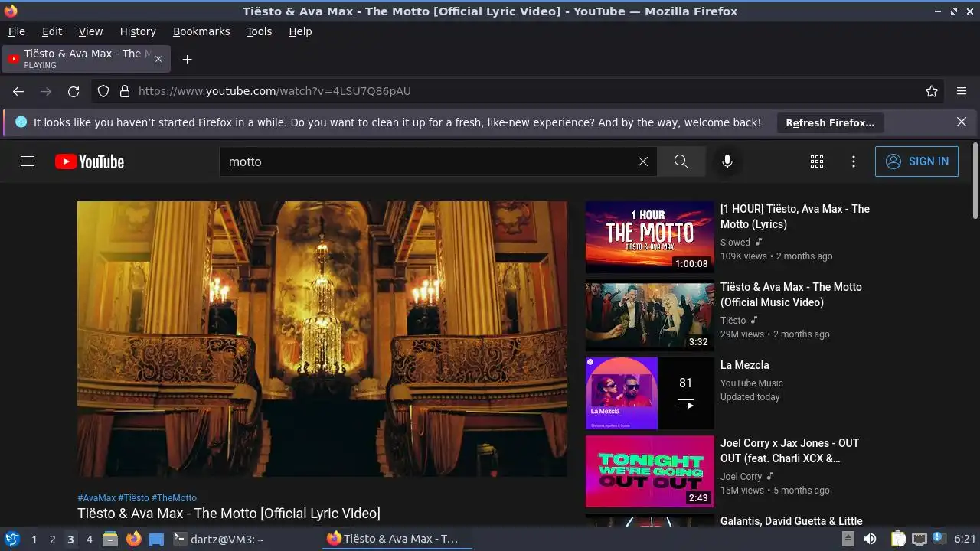Click the taskbar clock
980x551 pixels.
tap(965, 539)
